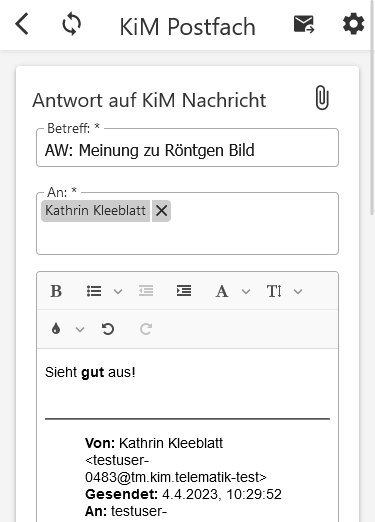Expand the font family dropdown arrow

246,292
